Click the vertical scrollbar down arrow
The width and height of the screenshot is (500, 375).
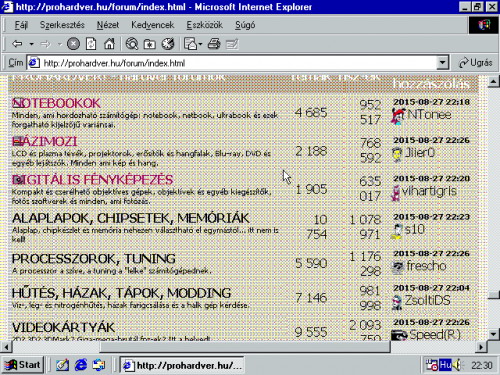click(493, 334)
